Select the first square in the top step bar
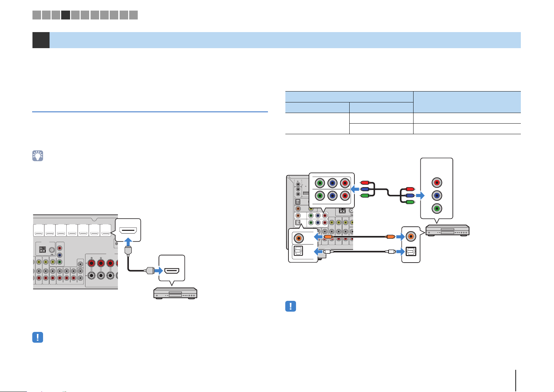 (x=37, y=15)
